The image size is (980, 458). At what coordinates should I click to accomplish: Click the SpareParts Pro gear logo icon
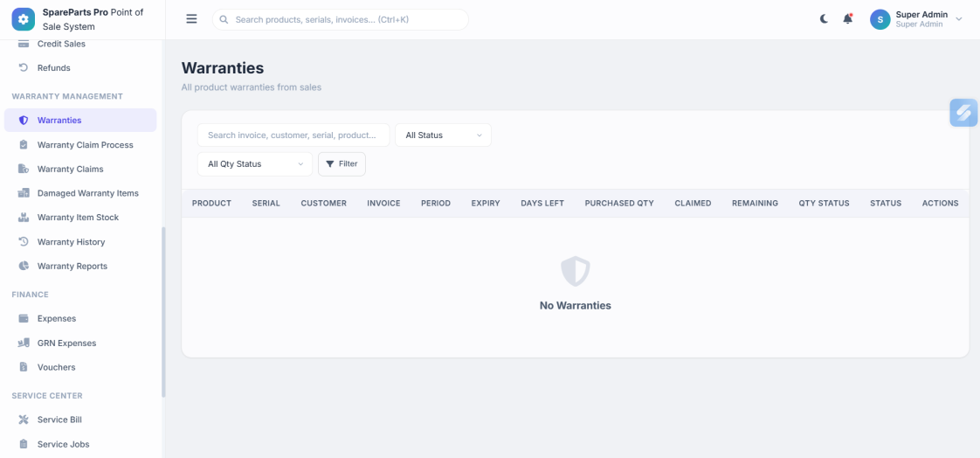23,19
